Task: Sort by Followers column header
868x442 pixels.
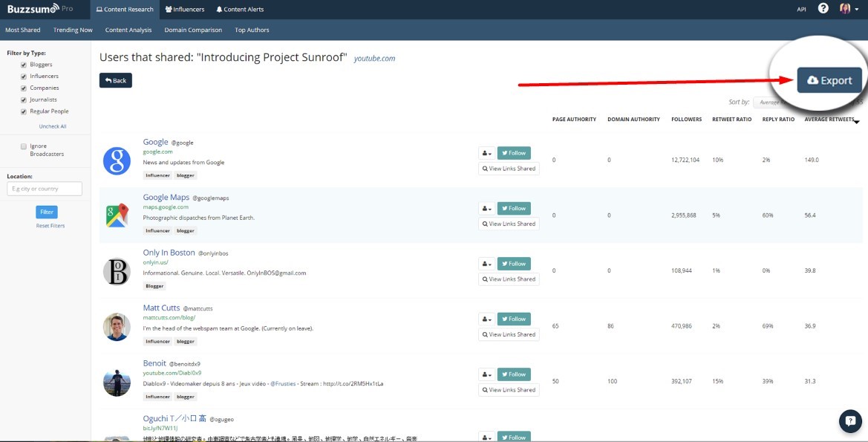Action: (x=686, y=120)
